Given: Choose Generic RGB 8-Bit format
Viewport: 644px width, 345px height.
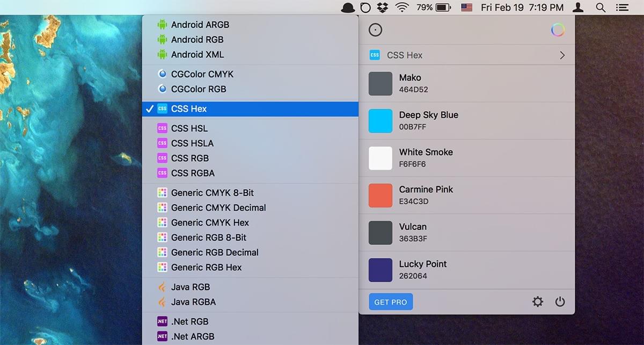Looking at the screenshot, I should pyautogui.click(x=250, y=238).
